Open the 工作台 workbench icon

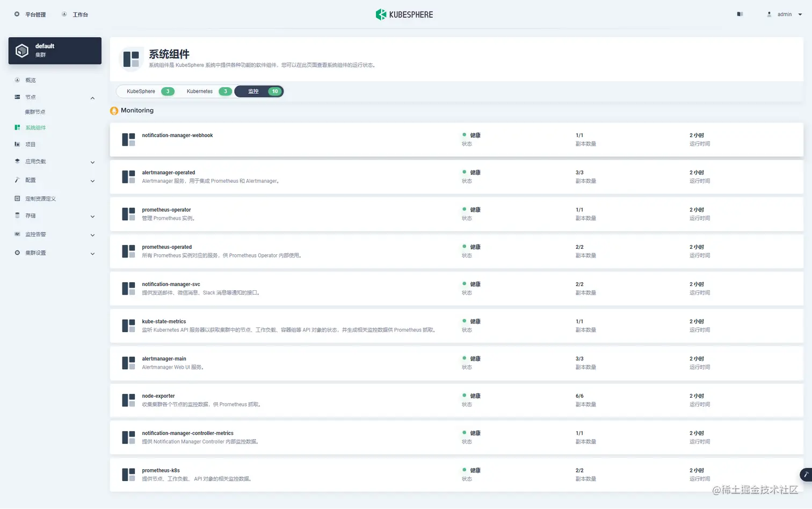(x=64, y=14)
